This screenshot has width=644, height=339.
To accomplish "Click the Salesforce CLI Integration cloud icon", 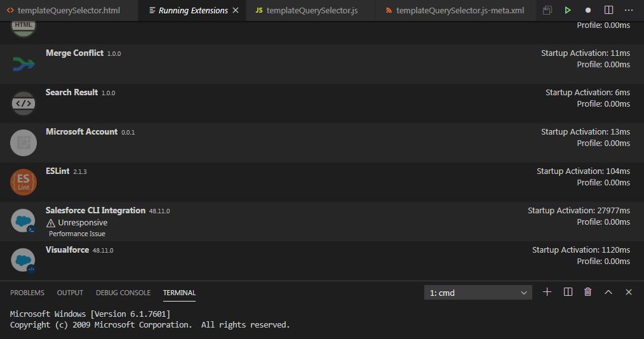I will click(x=23, y=221).
